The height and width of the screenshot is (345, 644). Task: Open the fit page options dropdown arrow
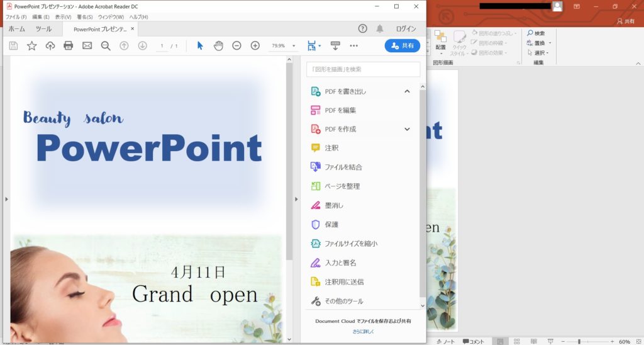click(319, 46)
